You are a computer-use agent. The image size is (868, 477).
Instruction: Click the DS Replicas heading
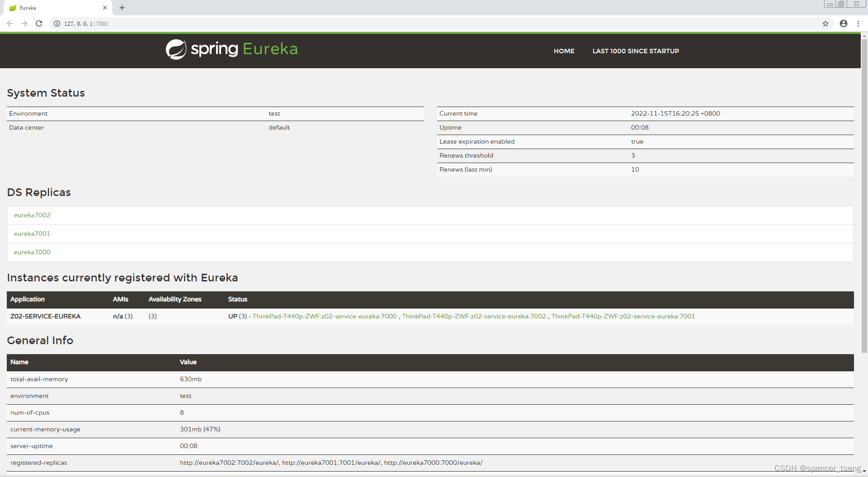pos(39,192)
